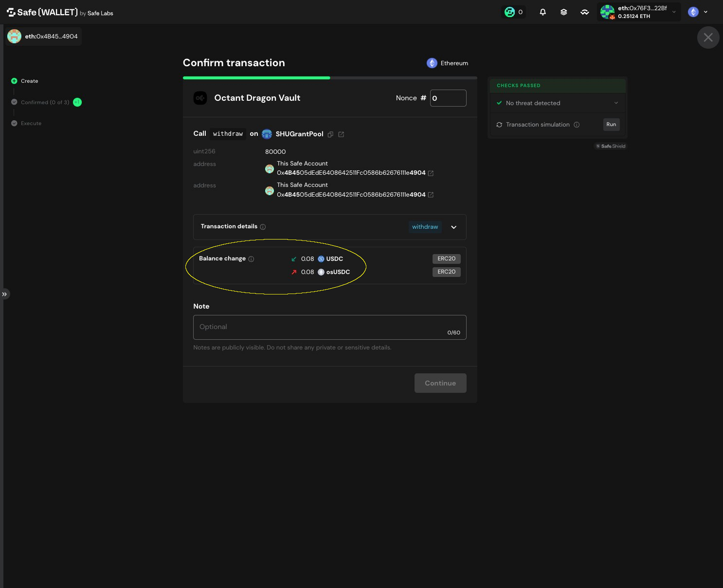Click the transaction progress bar
This screenshot has height=588, width=723.
pyautogui.click(x=330, y=78)
